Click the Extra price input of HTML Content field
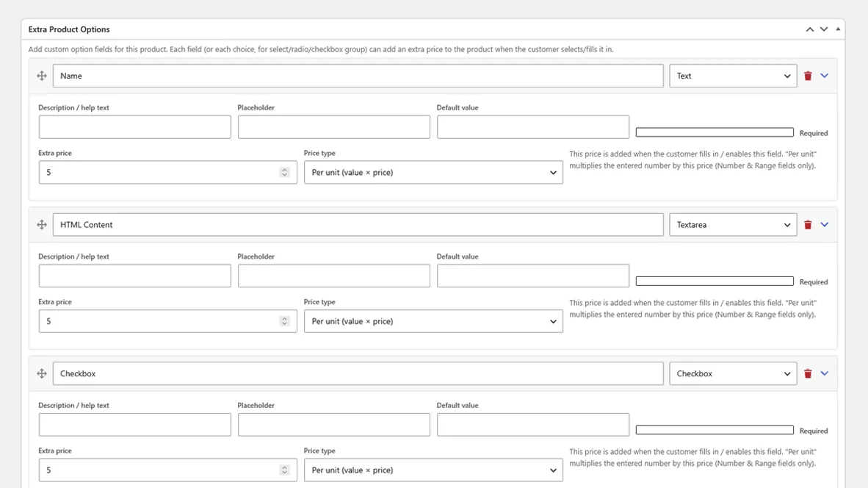Viewport: 868px width, 488px height. pyautogui.click(x=167, y=321)
